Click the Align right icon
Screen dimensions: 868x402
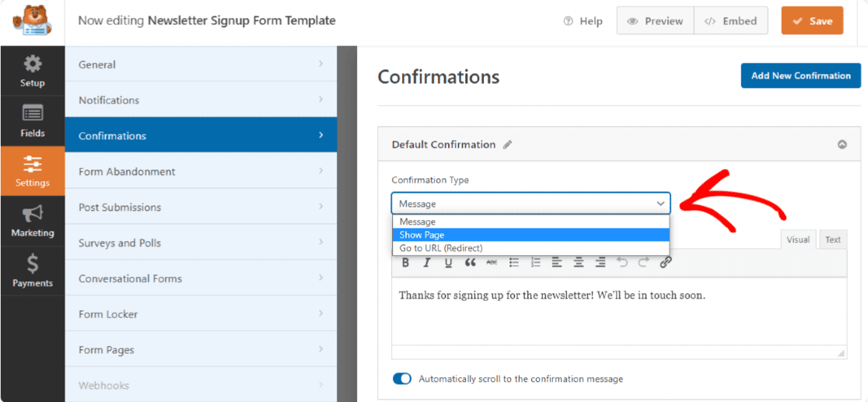(x=600, y=263)
